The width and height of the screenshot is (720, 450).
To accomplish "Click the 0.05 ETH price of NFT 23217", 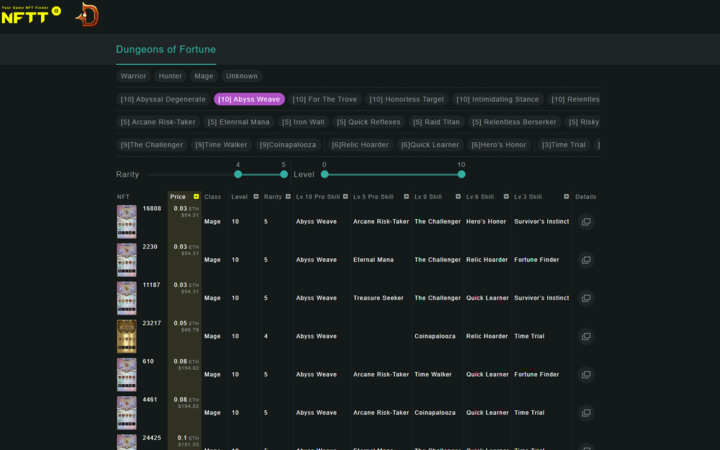I will pos(186,323).
